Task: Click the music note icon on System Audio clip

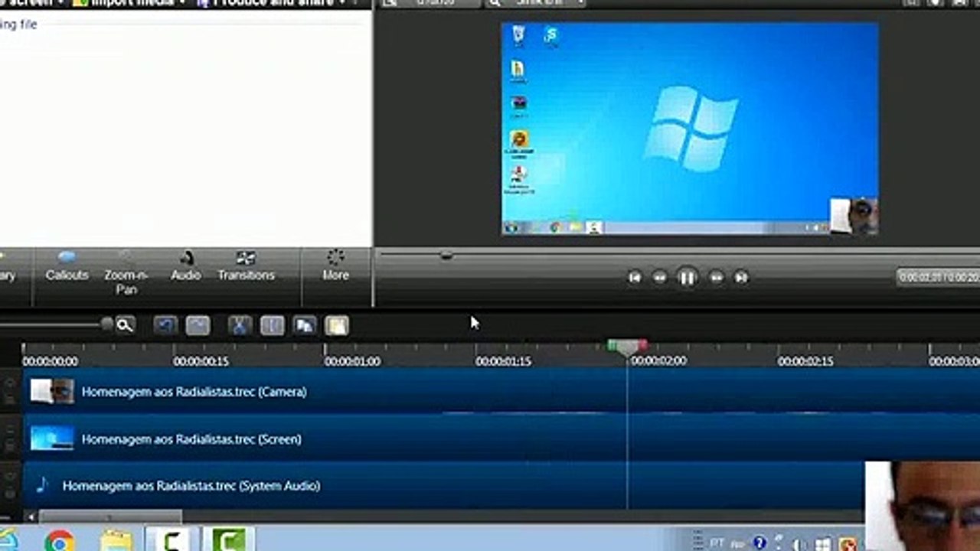Action: tap(42, 484)
